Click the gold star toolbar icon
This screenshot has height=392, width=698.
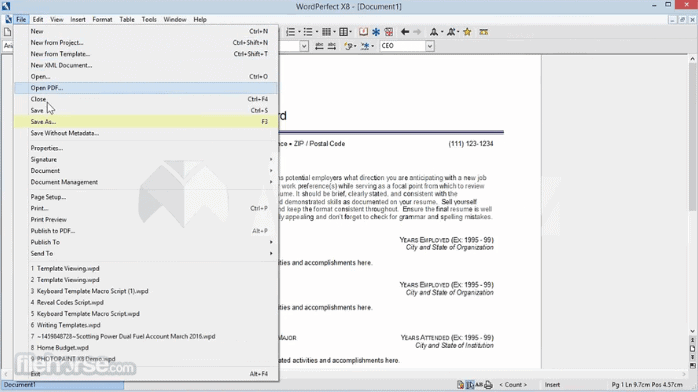click(467, 32)
